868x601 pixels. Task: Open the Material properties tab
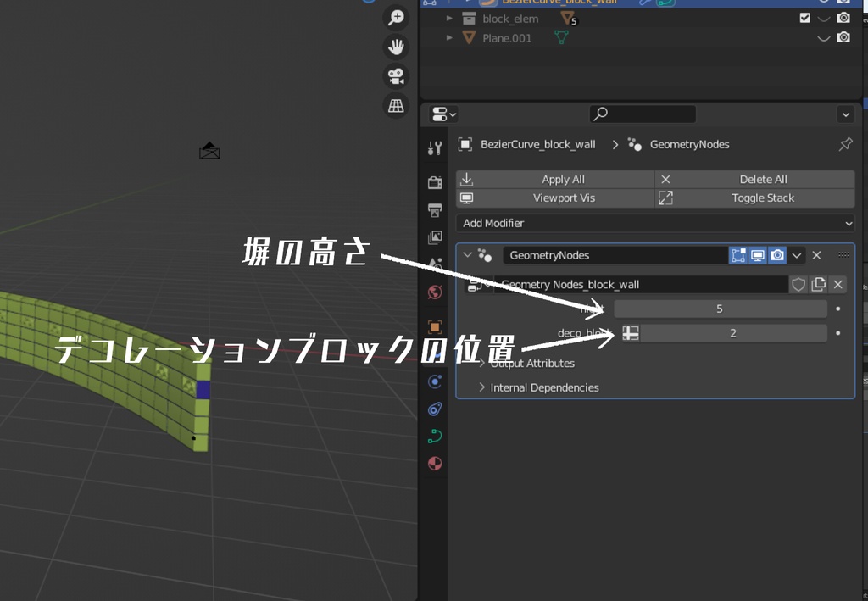click(x=435, y=464)
